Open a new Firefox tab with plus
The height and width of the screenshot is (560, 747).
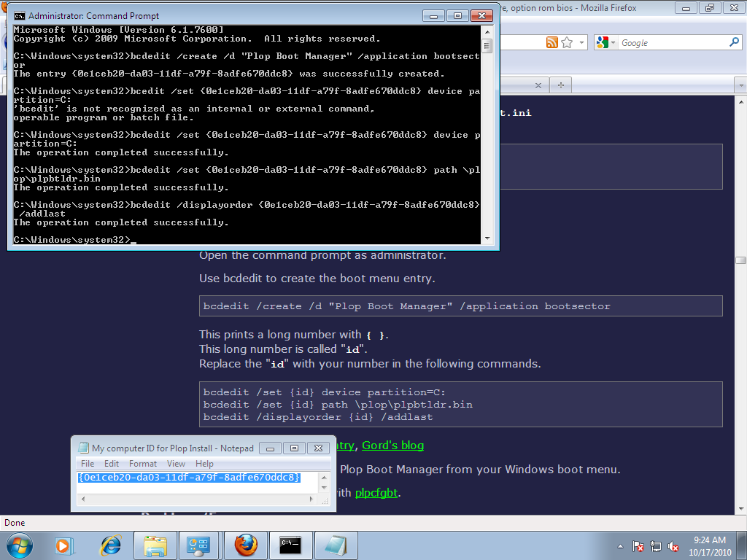coord(561,85)
